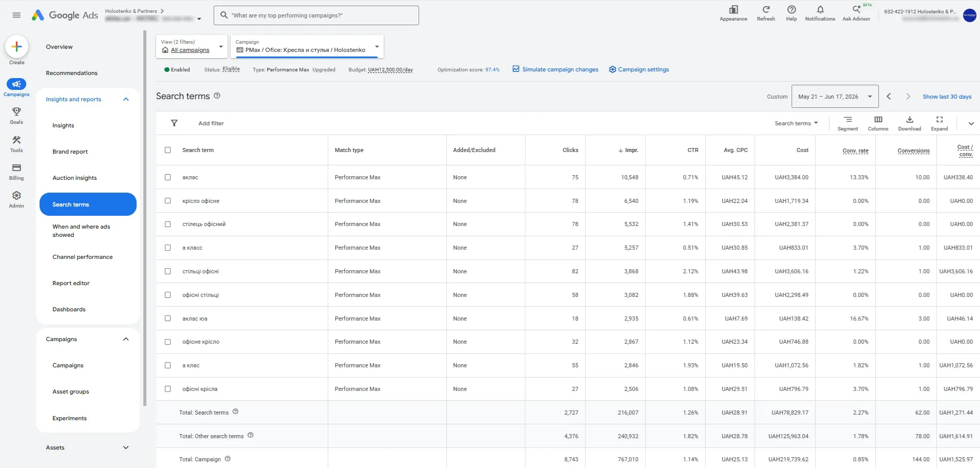Open the date range dropdown
This screenshot has width=980, height=468.
point(835,97)
